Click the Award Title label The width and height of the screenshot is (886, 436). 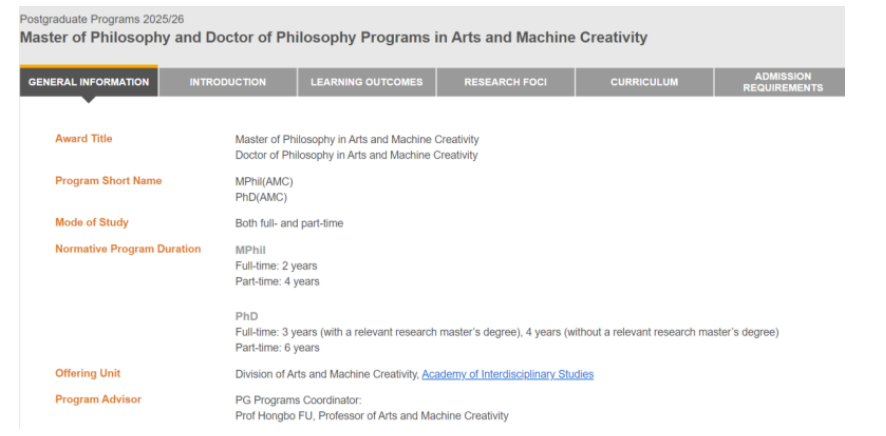[x=84, y=139]
